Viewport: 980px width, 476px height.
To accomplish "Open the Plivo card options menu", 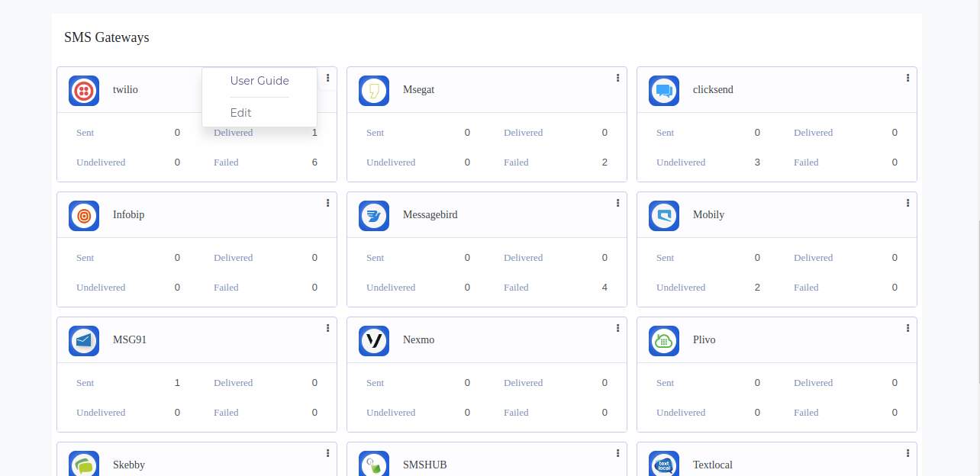I will 907,328.
